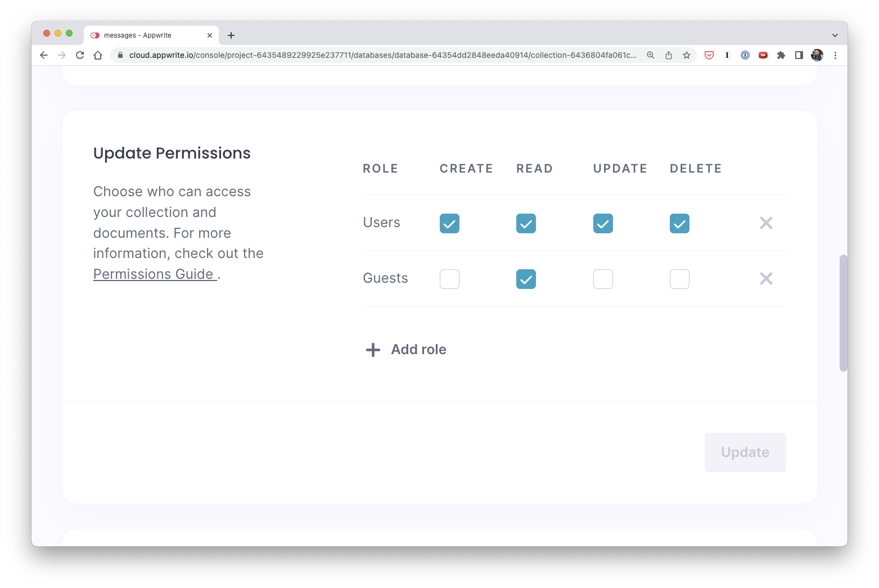Click the UPDATE column header
Screen dimensions: 879x588
pyautogui.click(x=620, y=169)
